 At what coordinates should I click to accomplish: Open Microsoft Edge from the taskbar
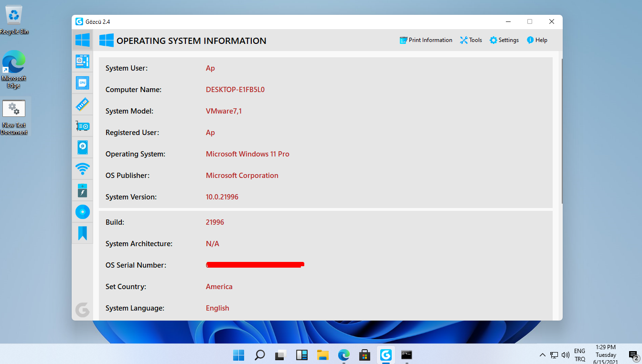click(x=344, y=355)
